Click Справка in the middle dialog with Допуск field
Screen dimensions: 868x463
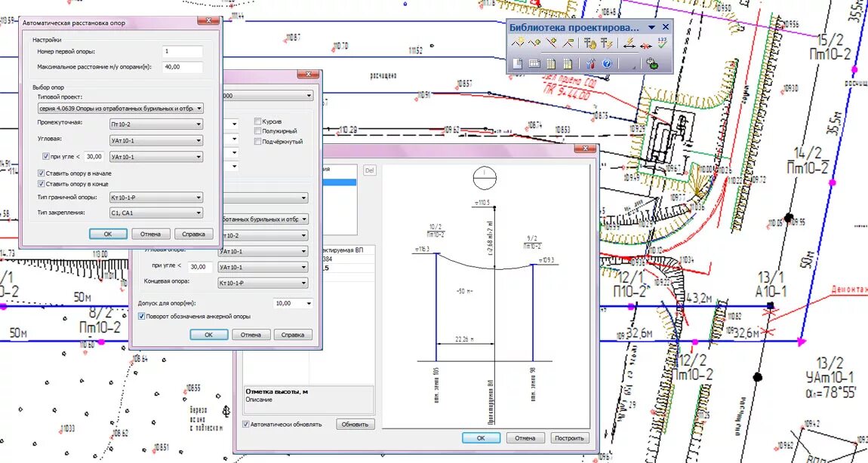[293, 335]
